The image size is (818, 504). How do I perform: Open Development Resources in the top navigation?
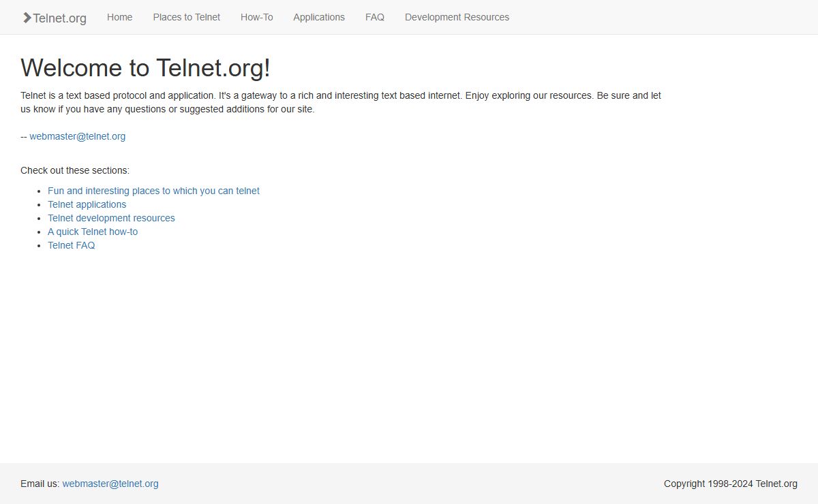(457, 17)
